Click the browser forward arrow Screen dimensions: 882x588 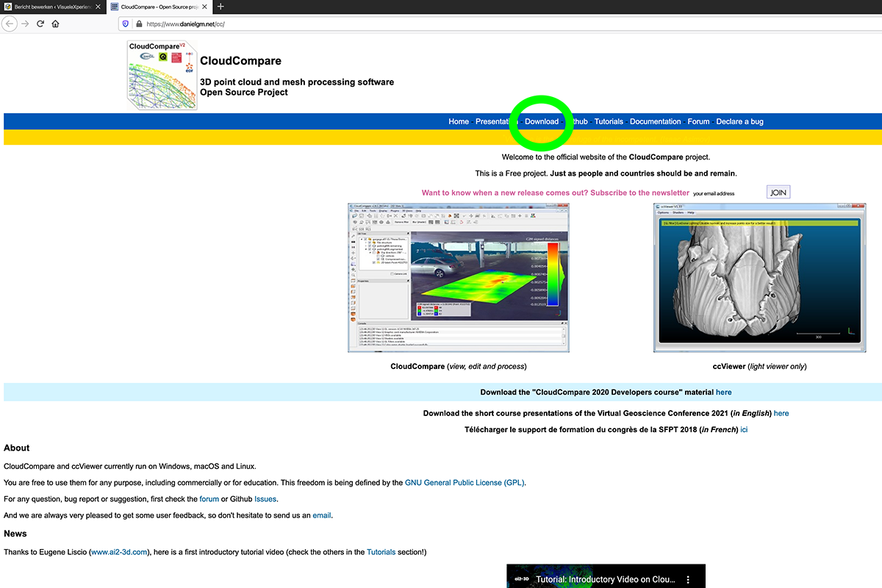click(25, 24)
